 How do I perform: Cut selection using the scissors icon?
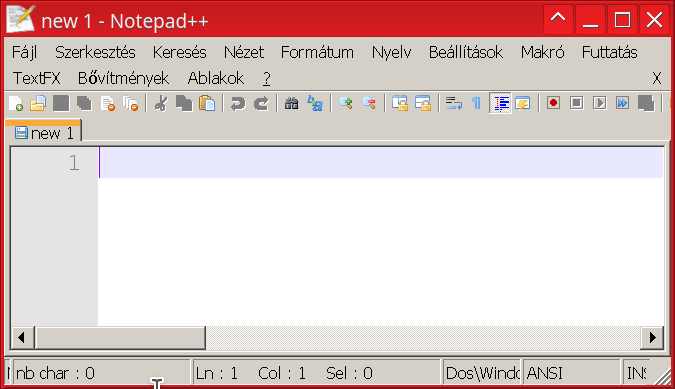point(161,104)
